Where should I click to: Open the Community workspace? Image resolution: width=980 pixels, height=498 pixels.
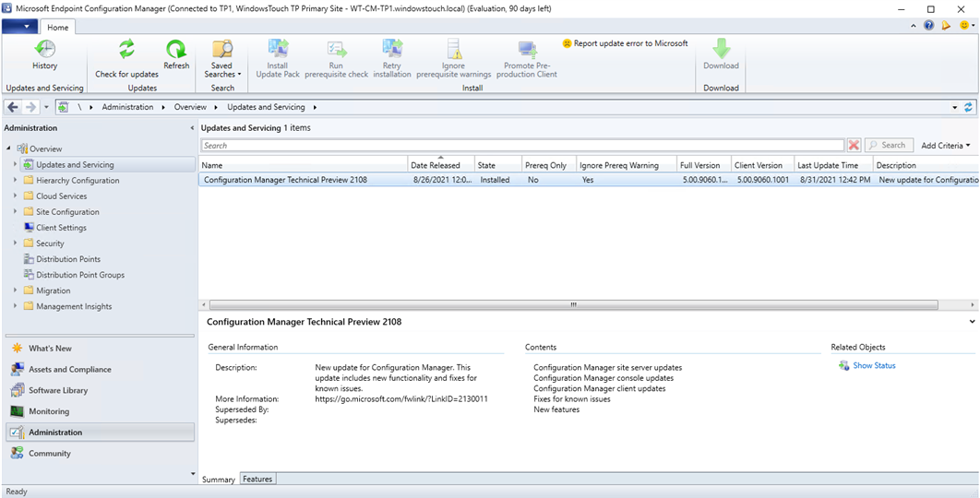[x=100, y=453]
